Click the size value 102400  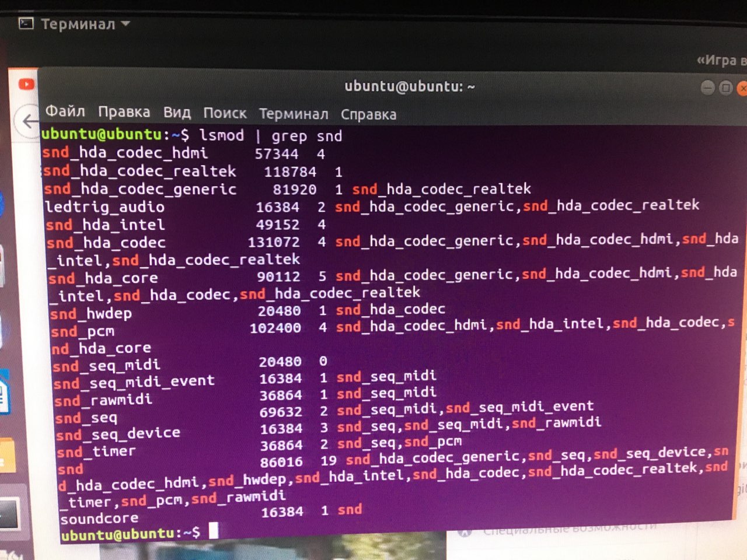coord(275,328)
